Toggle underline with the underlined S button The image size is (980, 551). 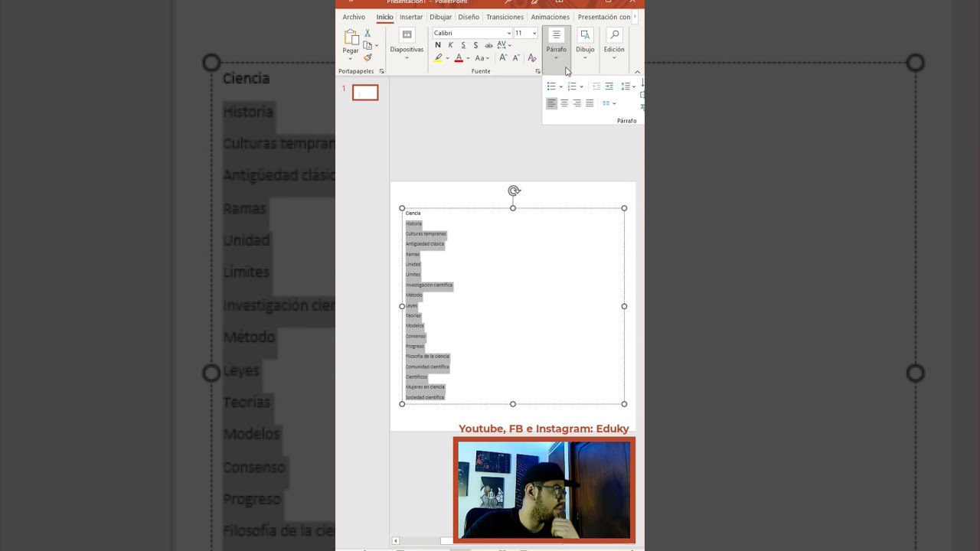click(x=463, y=45)
